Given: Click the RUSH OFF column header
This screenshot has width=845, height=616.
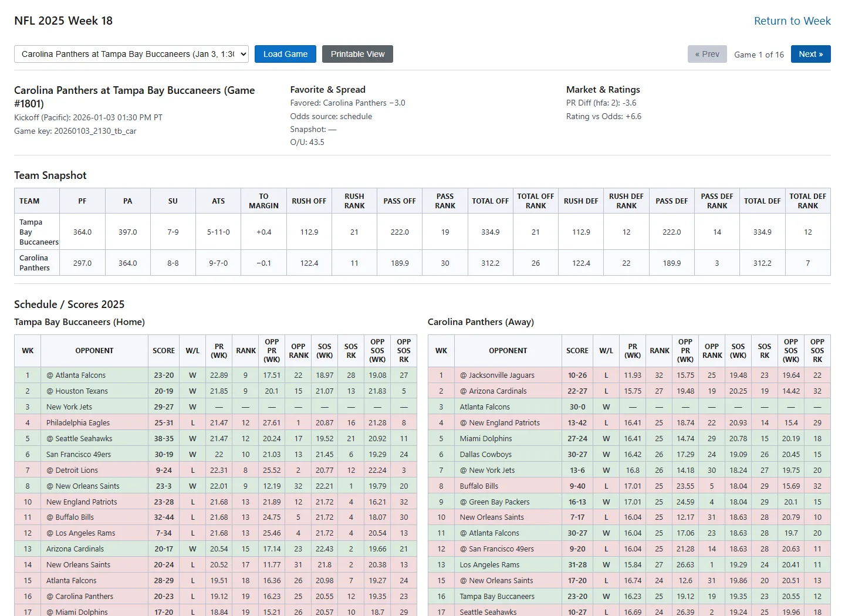Looking at the screenshot, I should [x=309, y=201].
